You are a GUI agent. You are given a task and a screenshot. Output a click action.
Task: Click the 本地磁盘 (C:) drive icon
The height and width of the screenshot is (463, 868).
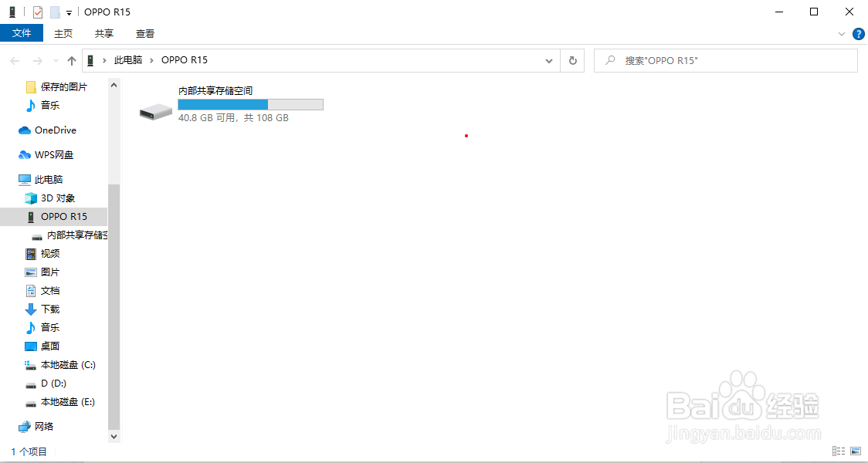31,365
